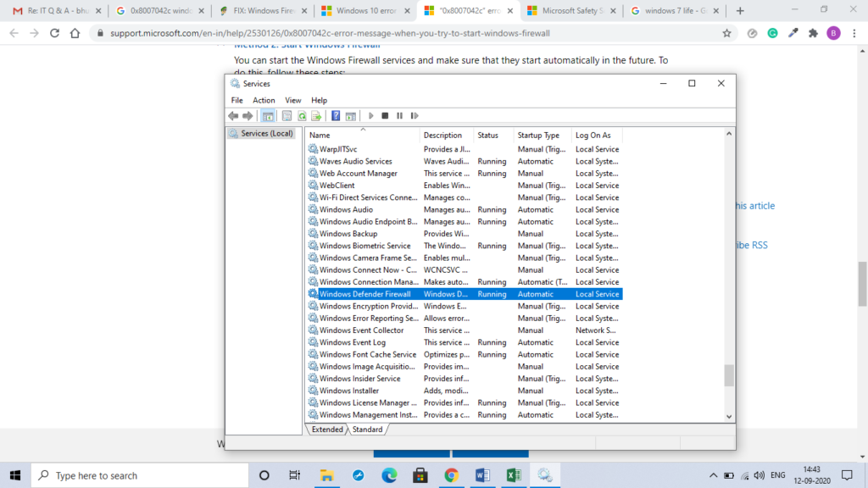Click the services list scrollbar down arrow

729,416
